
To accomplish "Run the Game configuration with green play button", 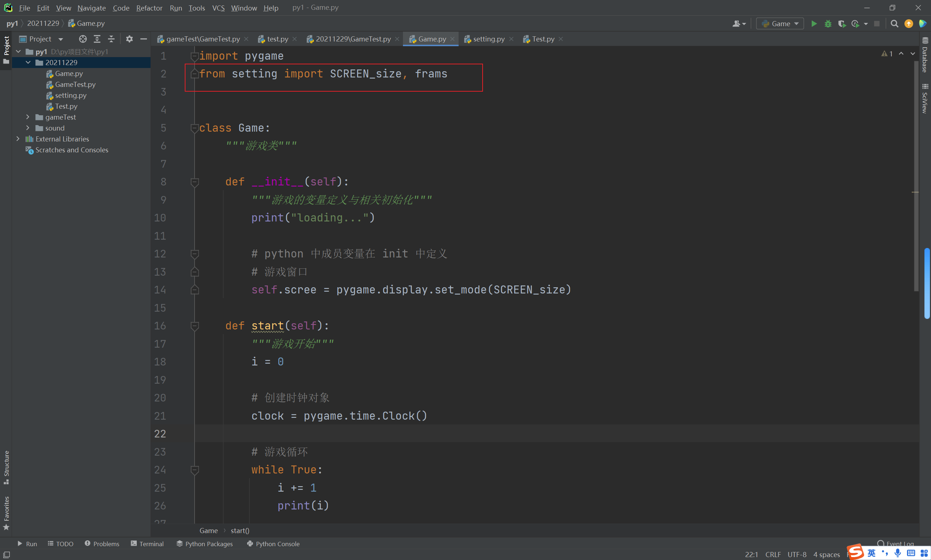I will [x=814, y=24].
